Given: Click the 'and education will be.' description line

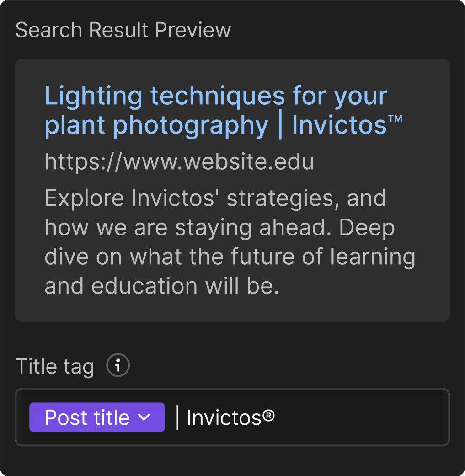Looking at the screenshot, I should pyautogui.click(x=161, y=286).
